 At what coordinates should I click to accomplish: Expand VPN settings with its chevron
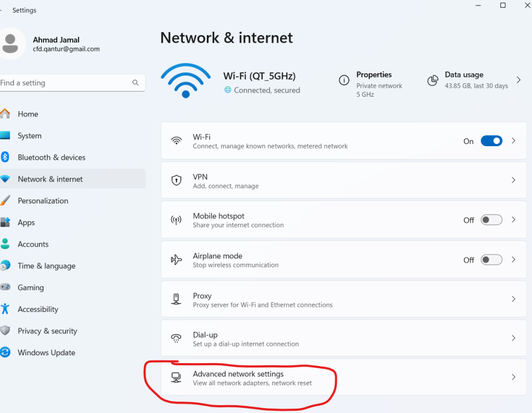513,180
